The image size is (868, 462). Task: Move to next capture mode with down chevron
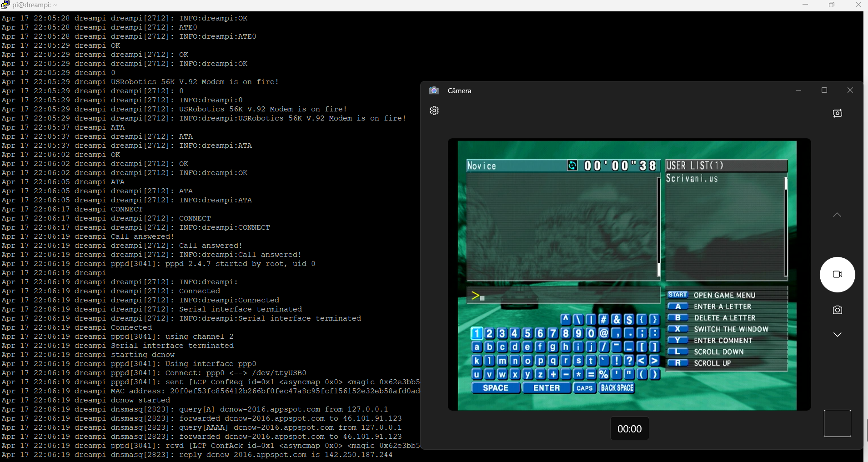(838, 335)
